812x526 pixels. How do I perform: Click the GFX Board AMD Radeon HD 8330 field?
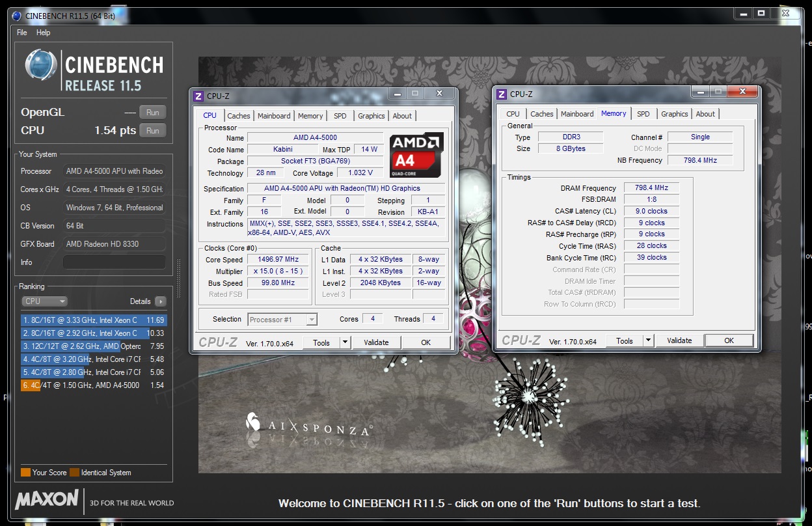tap(114, 244)
